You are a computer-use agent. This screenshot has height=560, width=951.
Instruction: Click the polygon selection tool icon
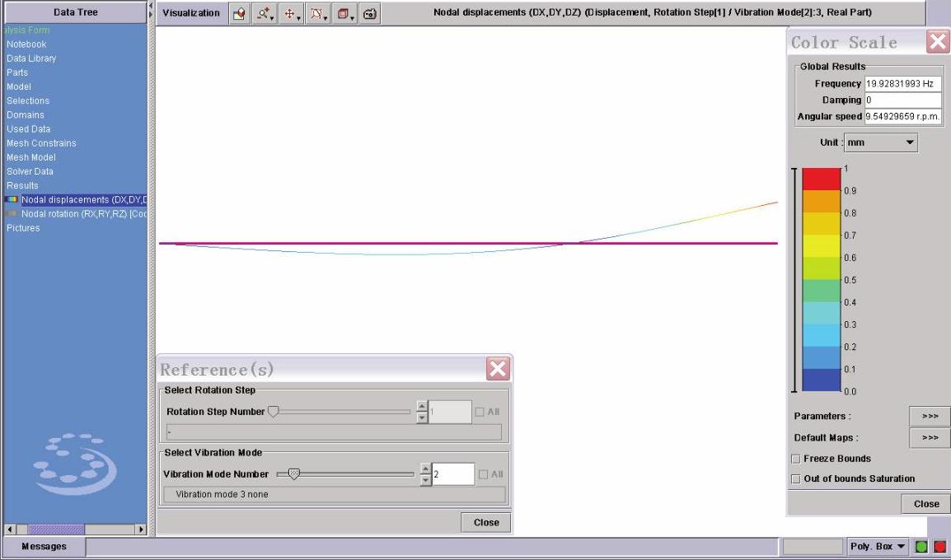point(317,13)
